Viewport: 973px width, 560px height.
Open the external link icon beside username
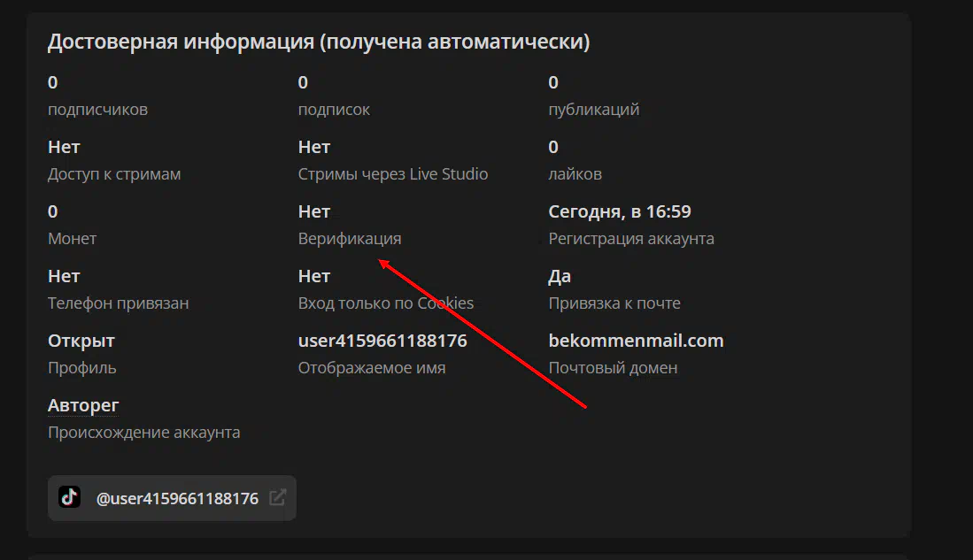tap(277, 498)
